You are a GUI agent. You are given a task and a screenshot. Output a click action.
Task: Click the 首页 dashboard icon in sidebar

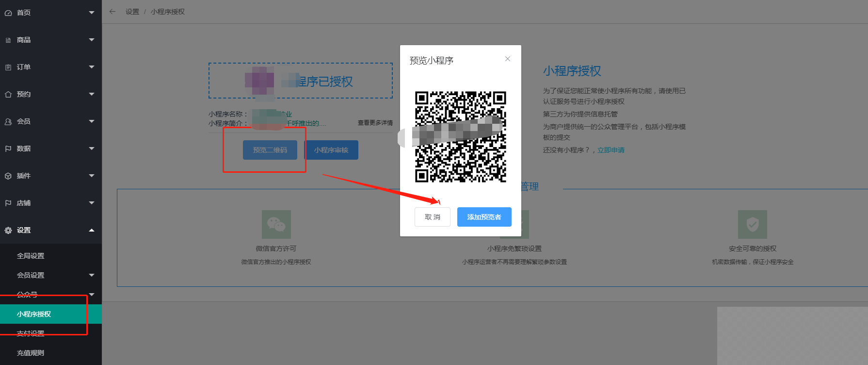click(8, 13)
